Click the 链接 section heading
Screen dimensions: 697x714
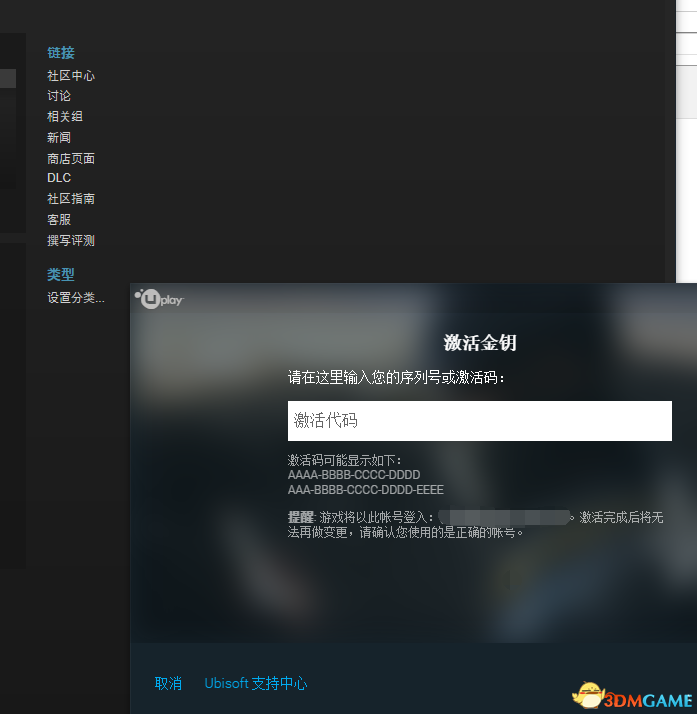[61, 53]
